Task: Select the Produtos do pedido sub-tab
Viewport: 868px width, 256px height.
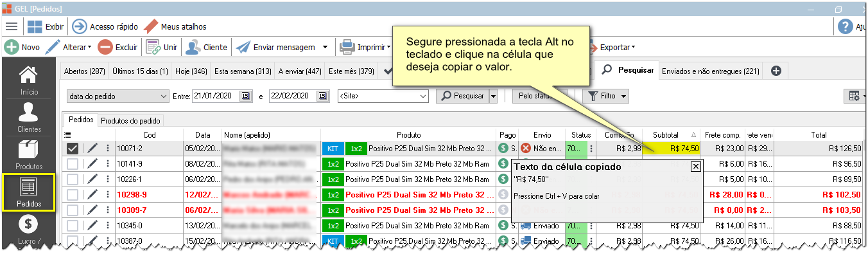Action: (x=130, y=120)
